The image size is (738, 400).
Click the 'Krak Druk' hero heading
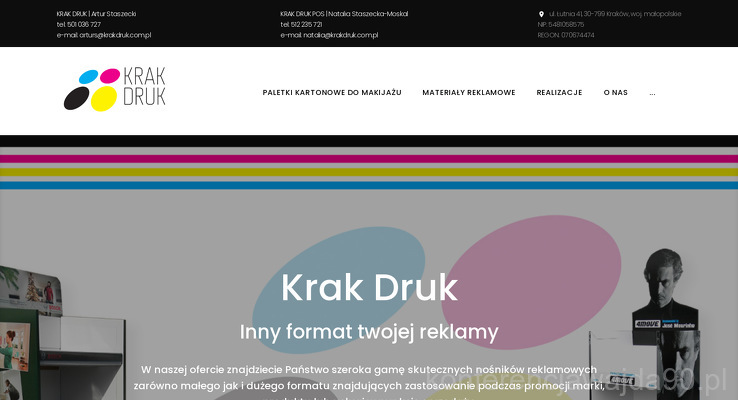pyautogui.click(x=369, y=288)
